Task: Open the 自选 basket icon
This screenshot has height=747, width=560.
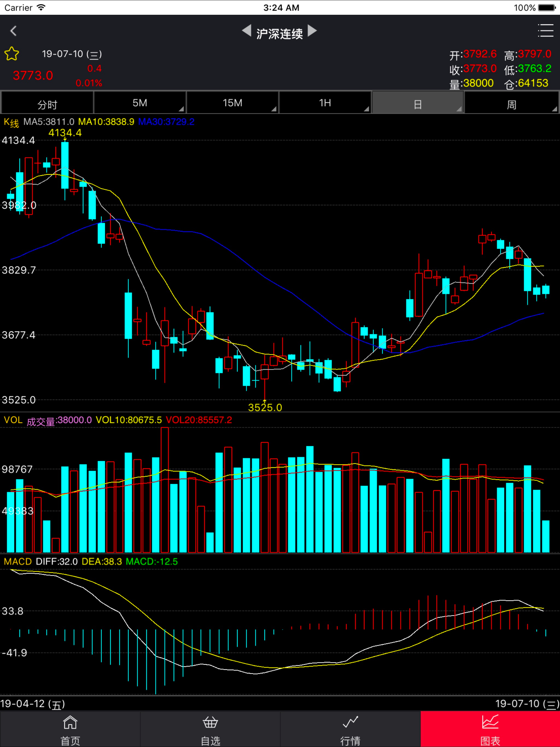Action: click(x=210, y=723)
